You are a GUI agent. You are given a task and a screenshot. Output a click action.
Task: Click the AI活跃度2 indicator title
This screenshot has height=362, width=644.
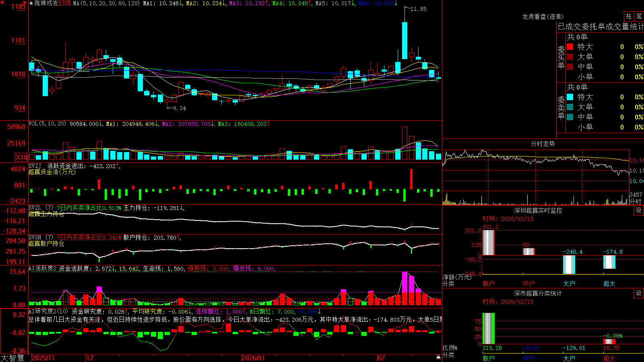[x=43, y=268]
